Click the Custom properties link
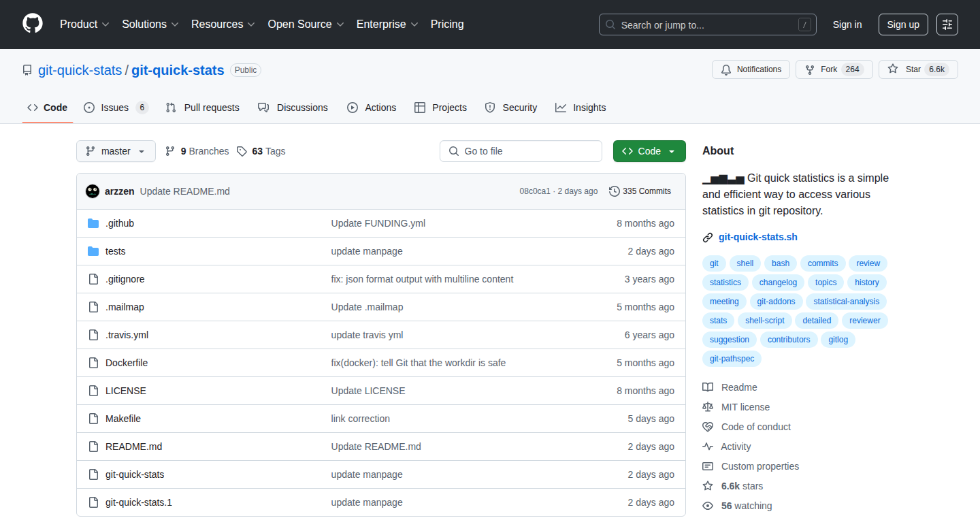 [x=760, y=466]
